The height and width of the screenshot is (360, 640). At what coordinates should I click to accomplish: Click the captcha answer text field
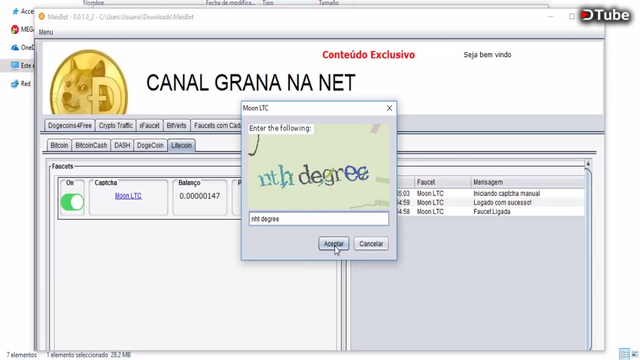coord(319,219)
